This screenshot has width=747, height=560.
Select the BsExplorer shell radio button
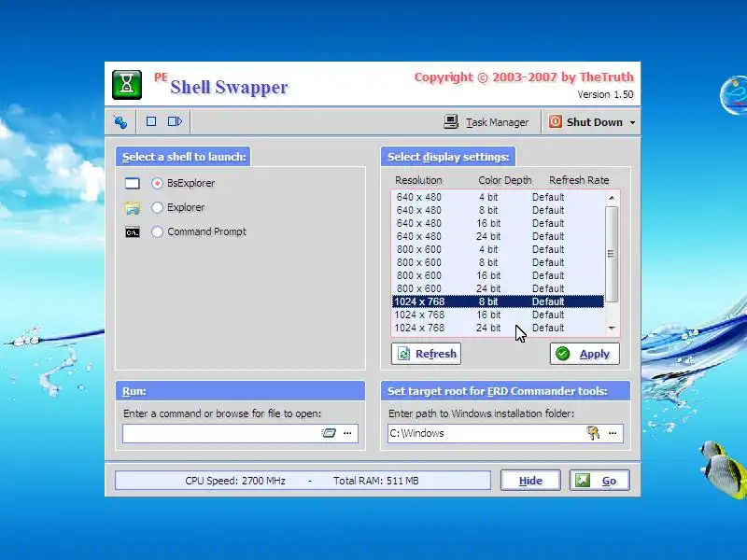click(157, 183)
